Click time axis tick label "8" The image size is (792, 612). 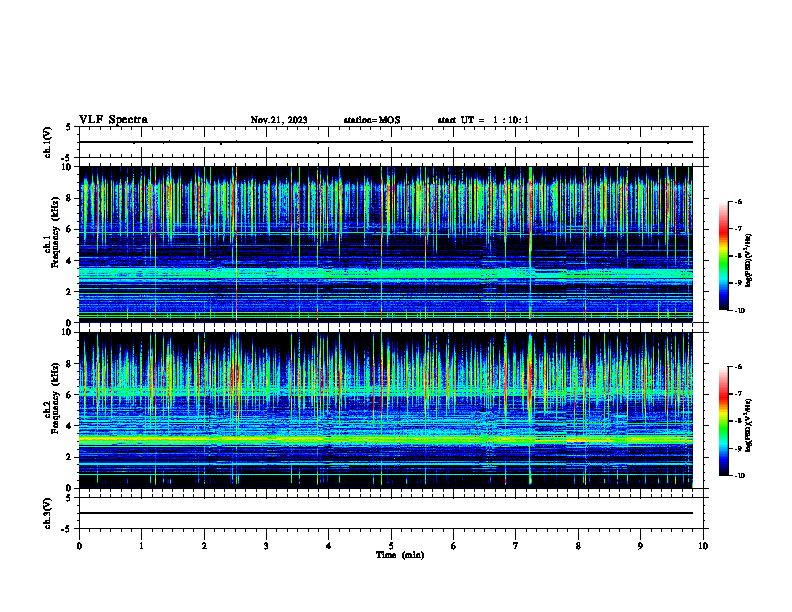pos(578,546)
